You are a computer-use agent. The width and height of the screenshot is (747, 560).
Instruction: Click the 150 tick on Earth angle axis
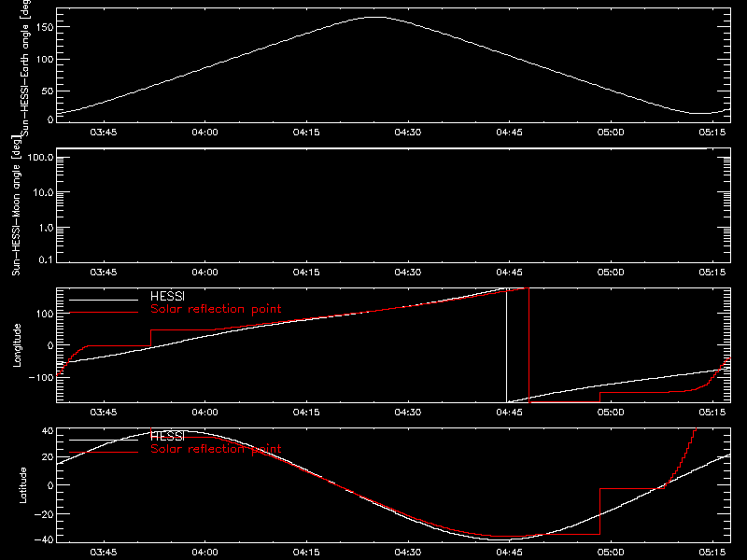pyautogui.click(x=44, y=27)
